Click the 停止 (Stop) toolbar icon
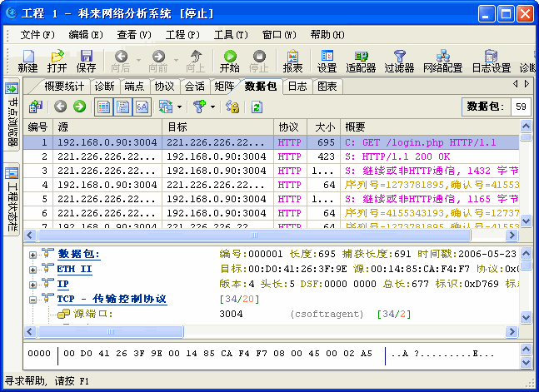539x392 pixels. point(259,61)
